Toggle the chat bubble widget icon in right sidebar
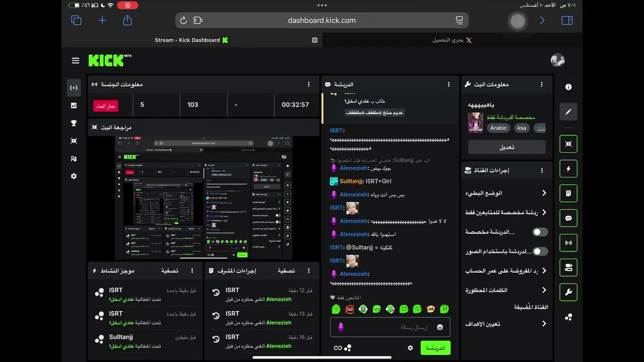Screen dimensions: 644x362 [x=569, y=218]
